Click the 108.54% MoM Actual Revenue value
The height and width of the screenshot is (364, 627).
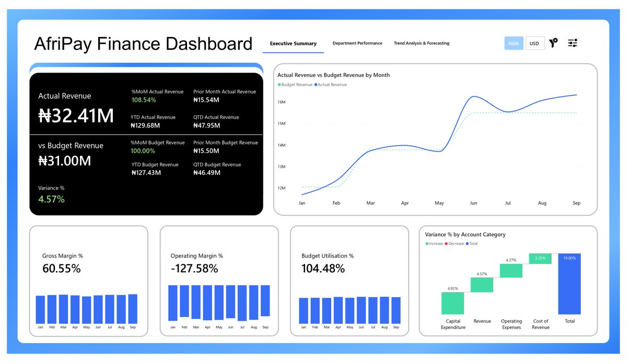click(x=144, y=100)
